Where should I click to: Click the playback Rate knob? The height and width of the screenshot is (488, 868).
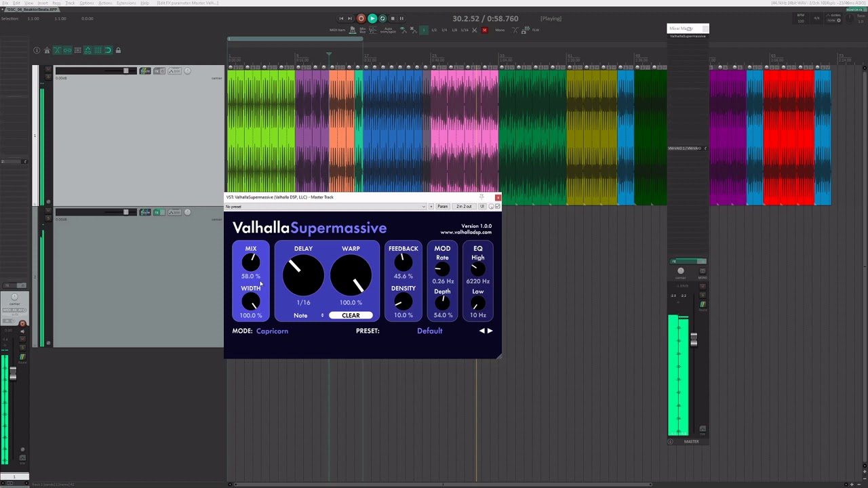click(x=850, y=19)
